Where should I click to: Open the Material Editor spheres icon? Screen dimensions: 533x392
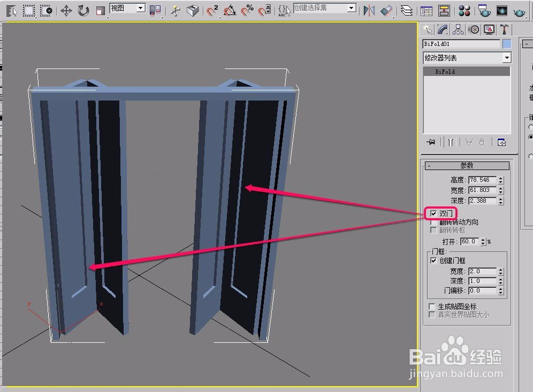click(x=465, y=11)
